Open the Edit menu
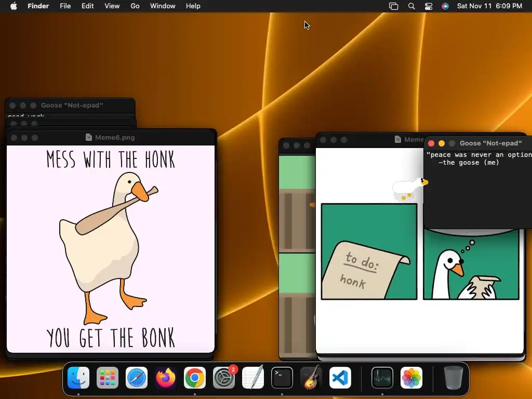The image size is (532, 399). [x=87, y=6]
